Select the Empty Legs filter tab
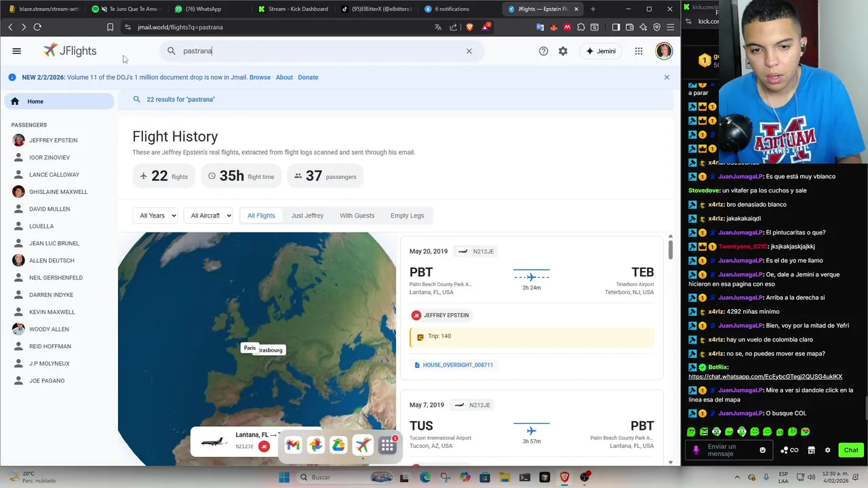 [407, 216]
